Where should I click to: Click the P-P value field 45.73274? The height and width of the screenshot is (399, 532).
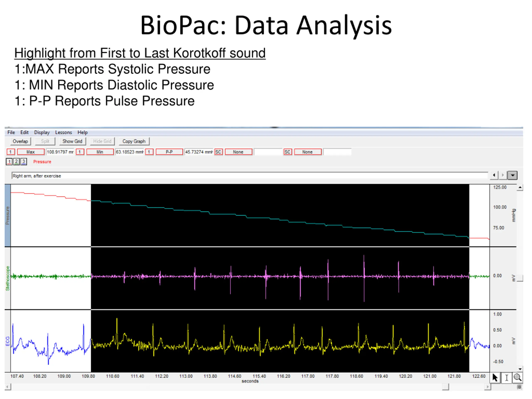(x=199, y=152)
